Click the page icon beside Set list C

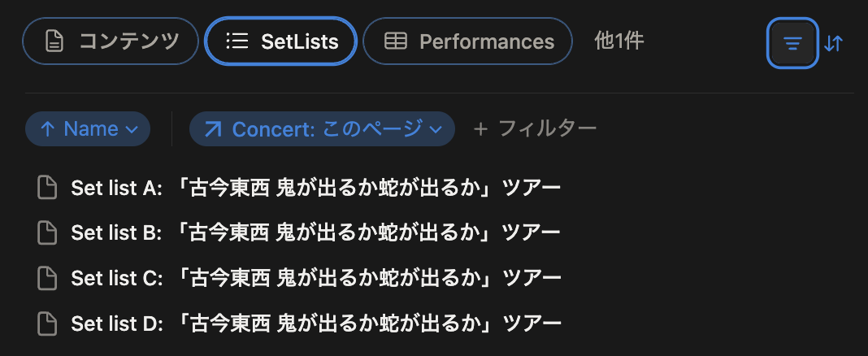point(47,277)
